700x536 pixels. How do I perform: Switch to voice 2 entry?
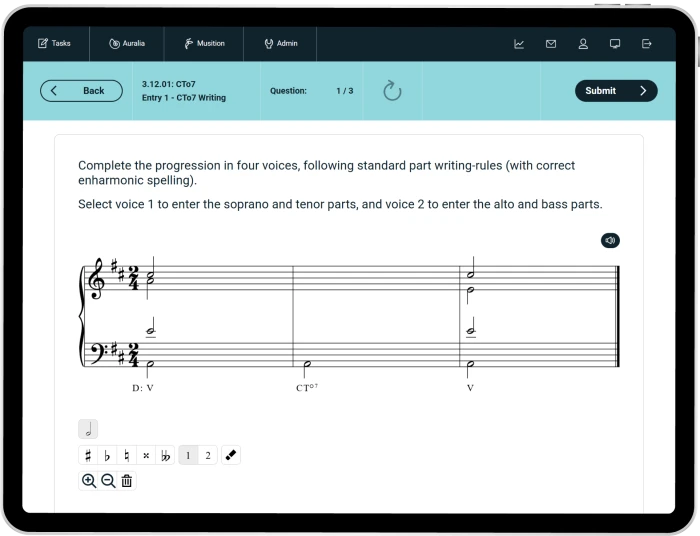(x=208, y=456)
